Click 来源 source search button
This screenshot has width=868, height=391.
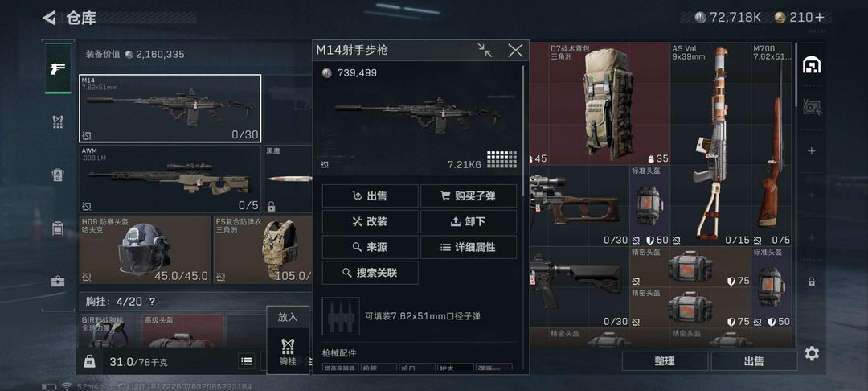pos(370,247)
